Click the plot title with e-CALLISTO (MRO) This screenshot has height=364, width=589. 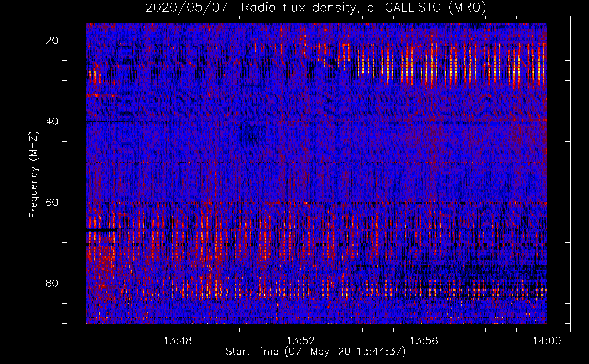coord(316,7)
